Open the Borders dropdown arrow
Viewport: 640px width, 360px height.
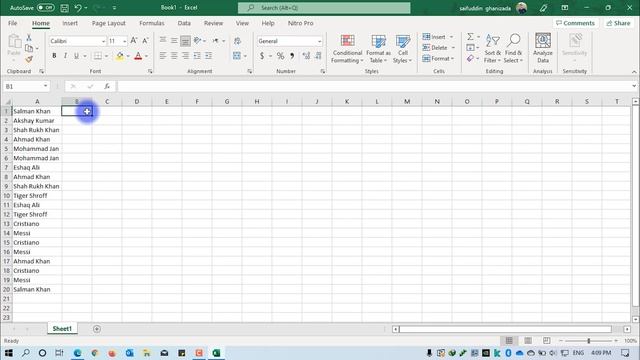(x=106, y=56)
